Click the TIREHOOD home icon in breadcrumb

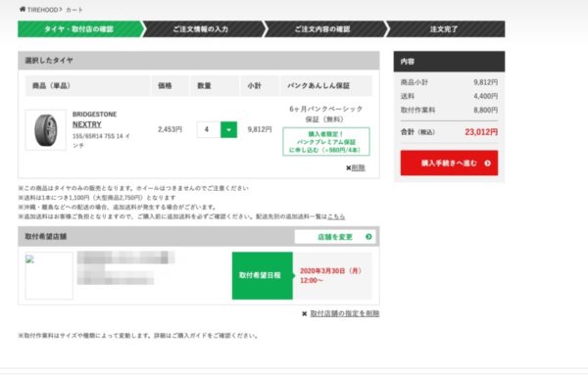(23, 10)
